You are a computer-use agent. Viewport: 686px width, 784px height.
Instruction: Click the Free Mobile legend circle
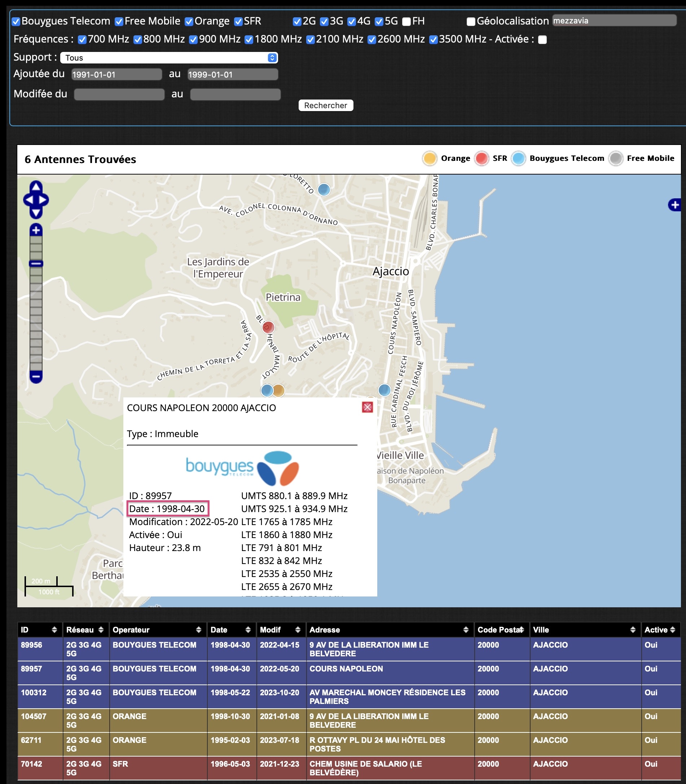(x=616, y=158)
